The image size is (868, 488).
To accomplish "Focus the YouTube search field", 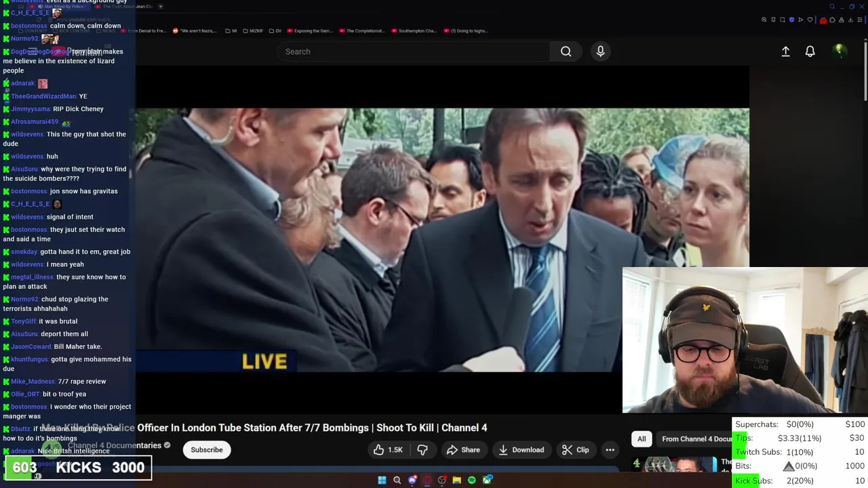I will [x=414, y=52].
